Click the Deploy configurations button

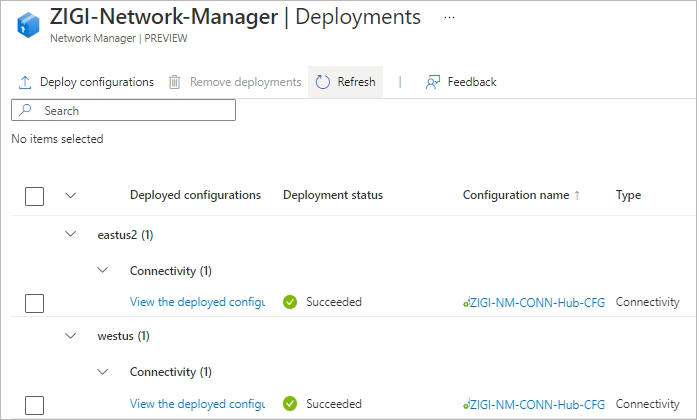(x=86, y=82)
